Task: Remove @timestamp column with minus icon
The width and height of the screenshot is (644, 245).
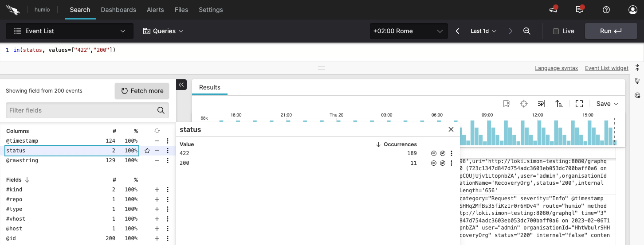Action: tap(157, 141)
